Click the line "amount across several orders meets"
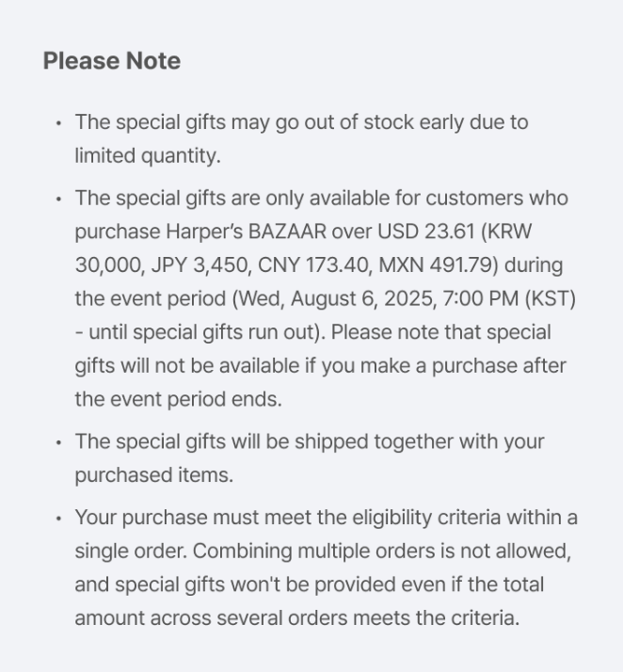 point(296,618)
